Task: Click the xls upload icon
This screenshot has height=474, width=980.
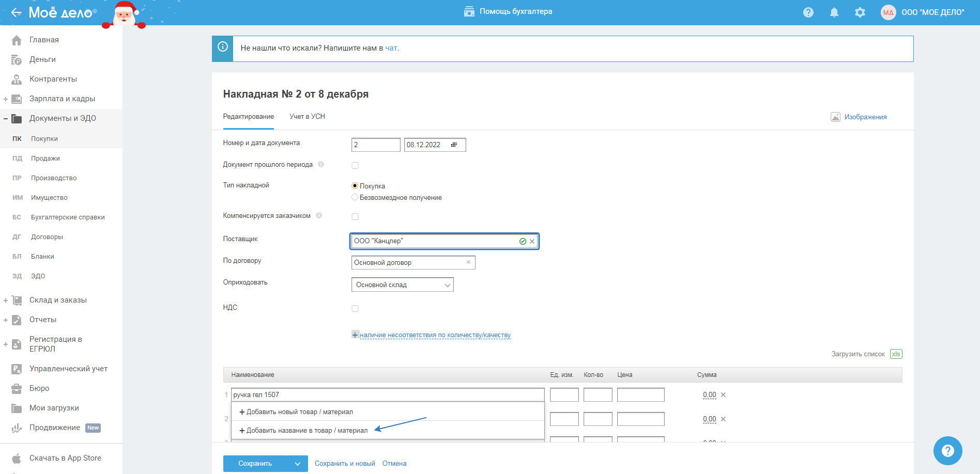Action: tap(896, 354)
